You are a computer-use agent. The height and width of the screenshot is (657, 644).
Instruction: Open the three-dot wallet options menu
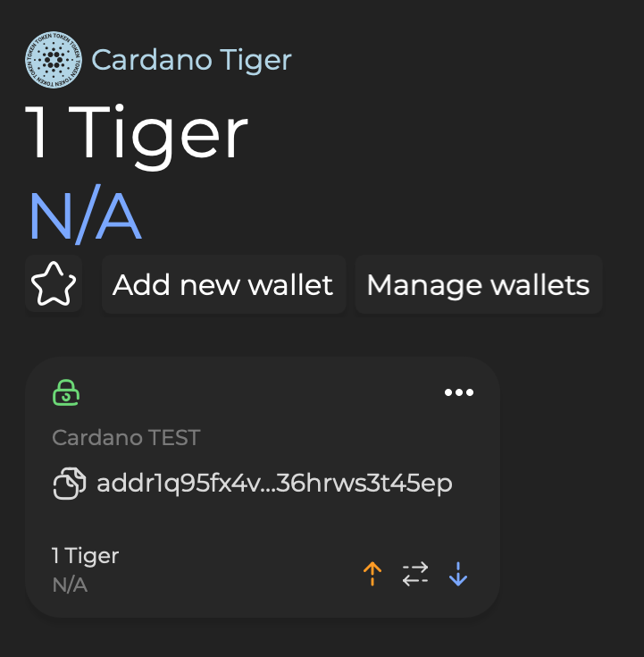(459, 392)
